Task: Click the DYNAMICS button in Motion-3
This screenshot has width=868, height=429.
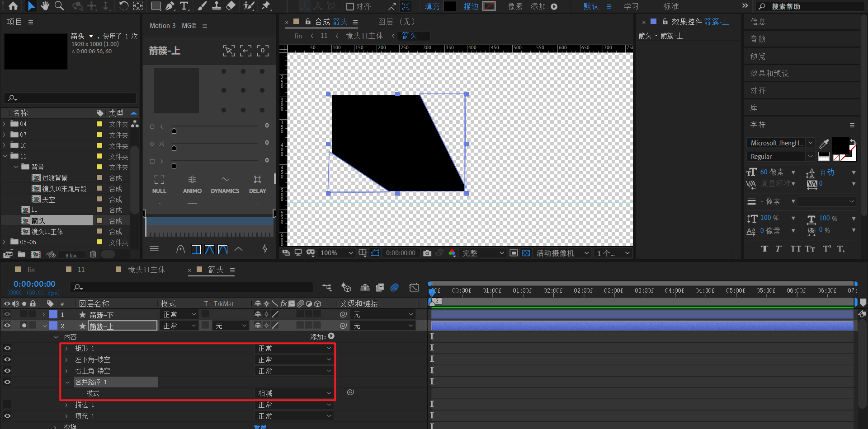Action: 225,184
